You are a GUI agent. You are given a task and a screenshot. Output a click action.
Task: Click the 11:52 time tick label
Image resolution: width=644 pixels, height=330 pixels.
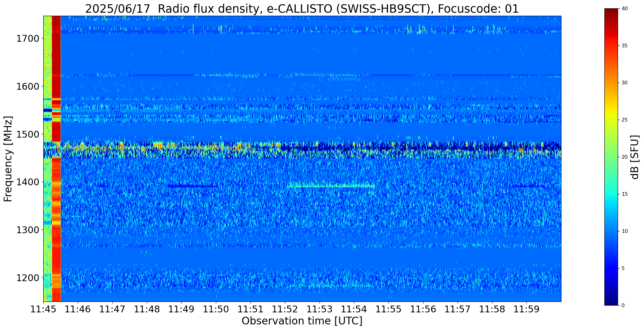[285, 309]
